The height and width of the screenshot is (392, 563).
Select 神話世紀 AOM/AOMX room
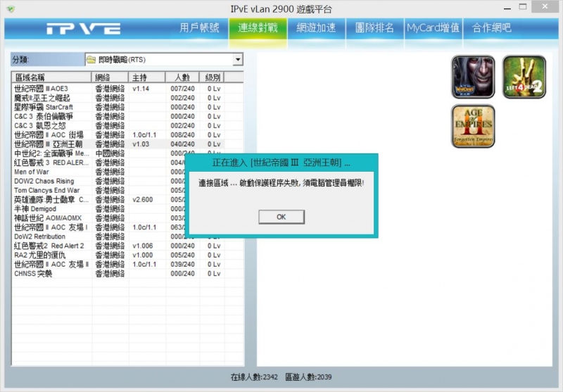[99, 218]
